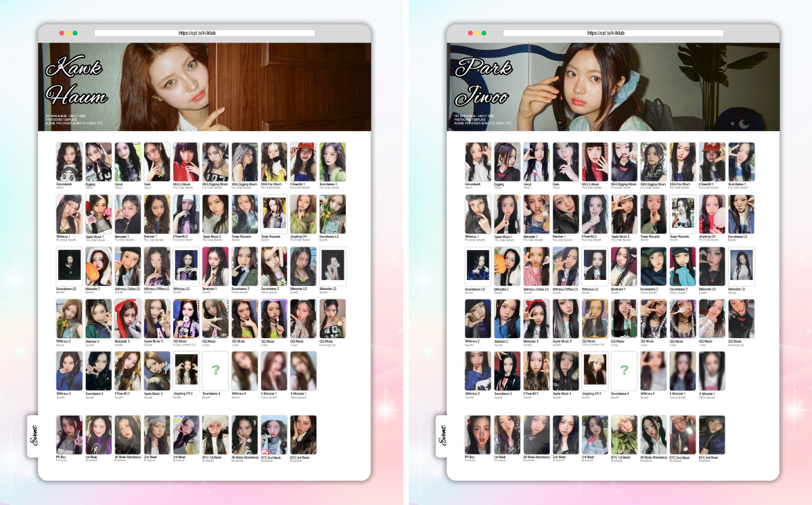Open the Event side tab in Park Jiwoo window
The height and width of the screenshot is (505, 812).
tap(443, 435)
